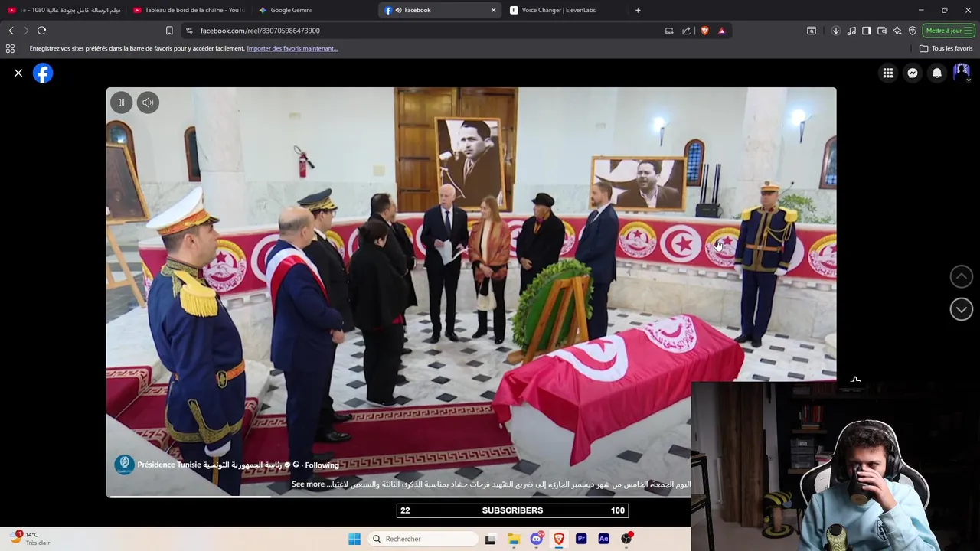Open Discord from taskbar

(x=537, y=539)
